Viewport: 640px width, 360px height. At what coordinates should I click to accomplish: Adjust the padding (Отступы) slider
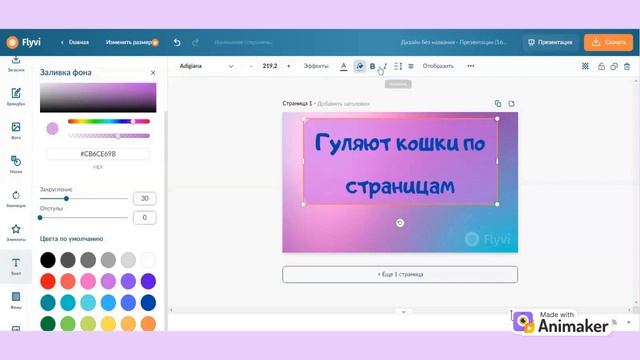click(x=84, y=218)
